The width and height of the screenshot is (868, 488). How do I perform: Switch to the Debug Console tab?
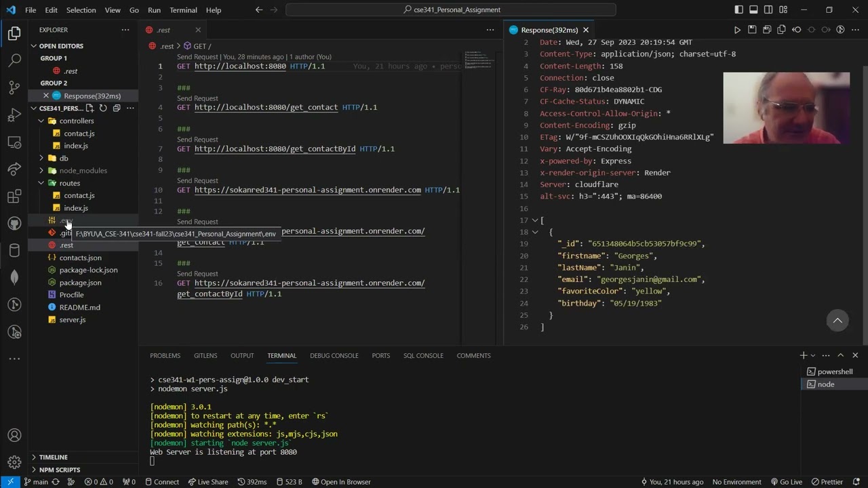click(334, 356)
